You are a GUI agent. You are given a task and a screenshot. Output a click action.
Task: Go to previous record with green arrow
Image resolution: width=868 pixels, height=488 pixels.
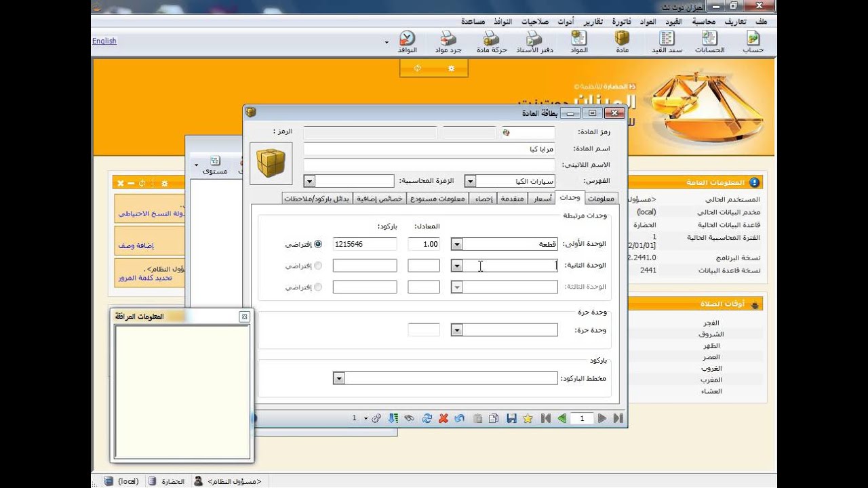click(562, 419)
